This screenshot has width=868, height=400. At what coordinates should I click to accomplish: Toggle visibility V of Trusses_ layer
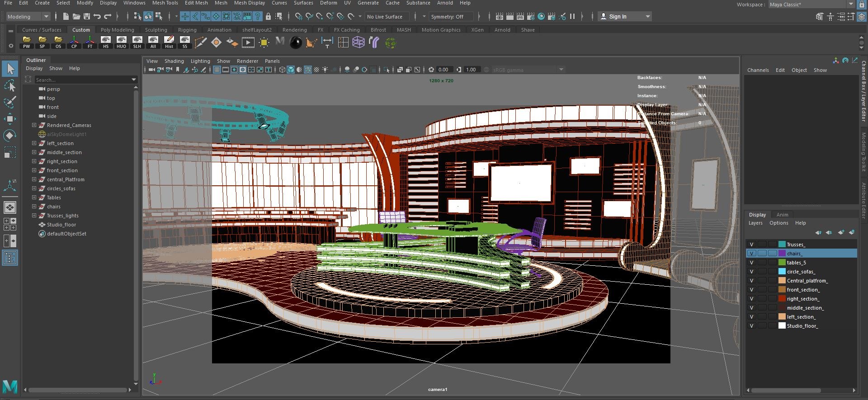pos(751,245)
